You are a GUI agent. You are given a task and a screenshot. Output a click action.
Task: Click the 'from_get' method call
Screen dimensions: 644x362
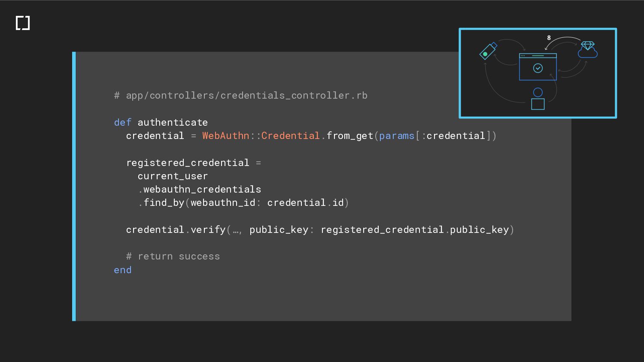pyautogui.click(x=350, y=136)
